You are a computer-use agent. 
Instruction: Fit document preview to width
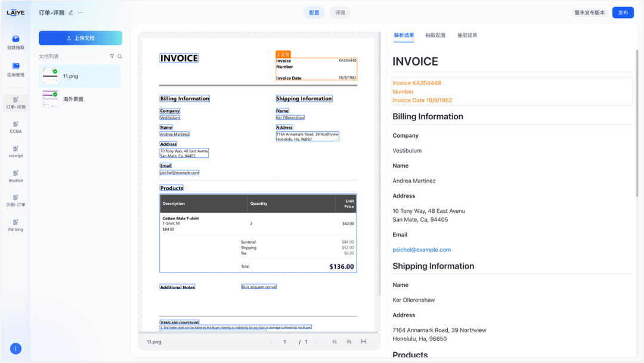[x=363, y=342]
